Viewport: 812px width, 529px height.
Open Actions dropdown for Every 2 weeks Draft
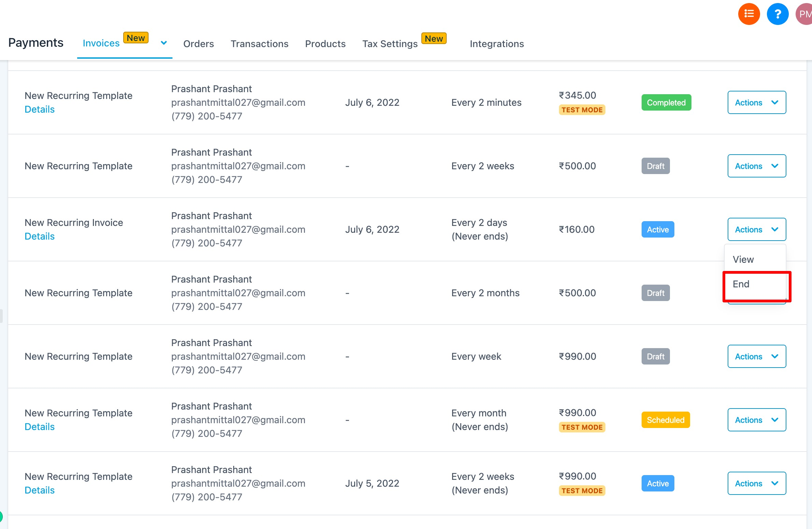pyautogui.click(x=756, y=166)
